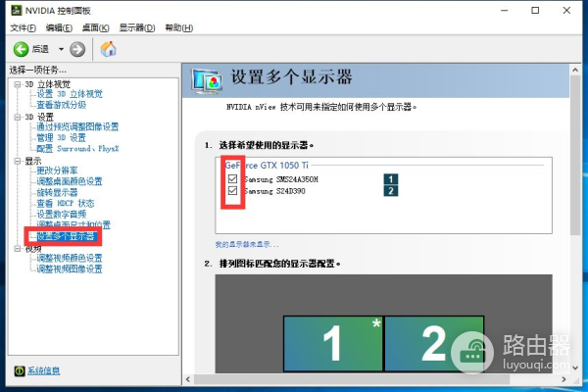This screenshot has width=588, height=392.
Task: Collapse the 3D 立体视觉 tree node
Action: tap(18, 84)
